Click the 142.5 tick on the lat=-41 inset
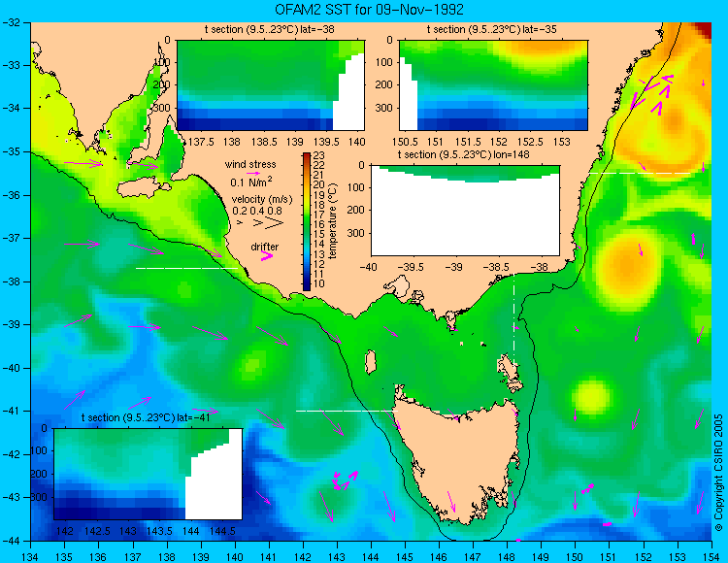 pyautogui.click(x=97, y=531)
